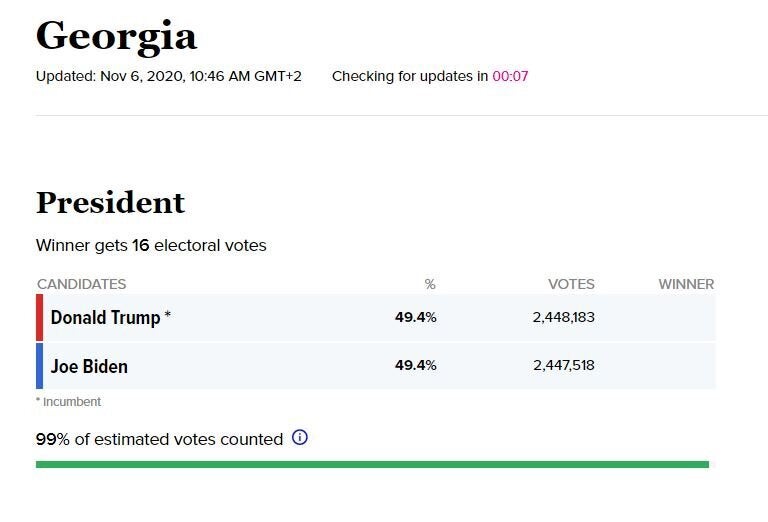Viewport: 768px width, 522px height.
Task: Click Biden's vote count 2,447,518
Action: coord(564,365)
